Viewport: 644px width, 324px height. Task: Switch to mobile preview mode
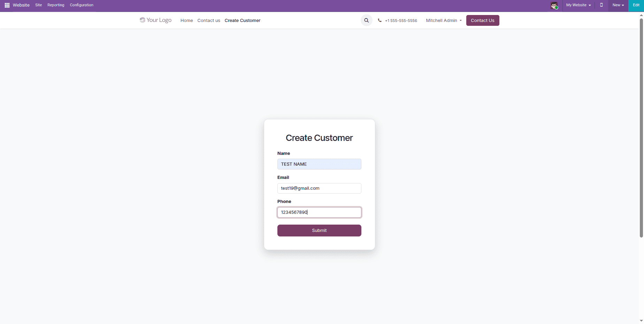coord(601,5)
